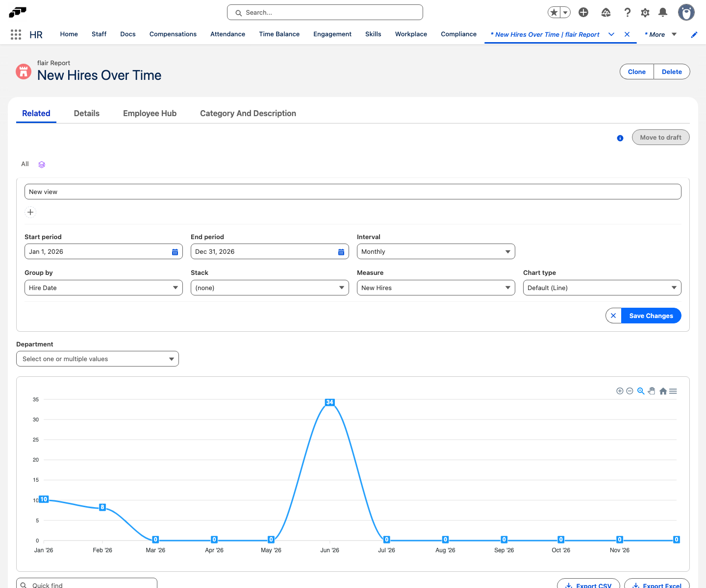
Task: Open Trailhead guidance icon
Action: click(606, 12)
